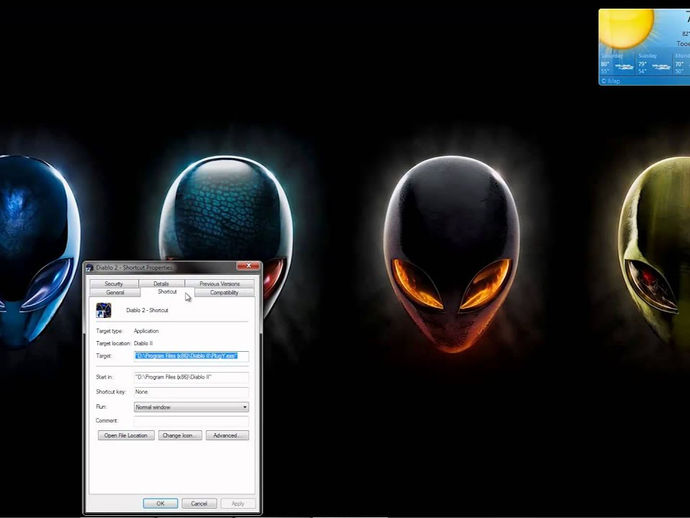This screenshot has width=690, height=518.
Task: Click the Shortcut key field showing None
Action: [191, 392]
